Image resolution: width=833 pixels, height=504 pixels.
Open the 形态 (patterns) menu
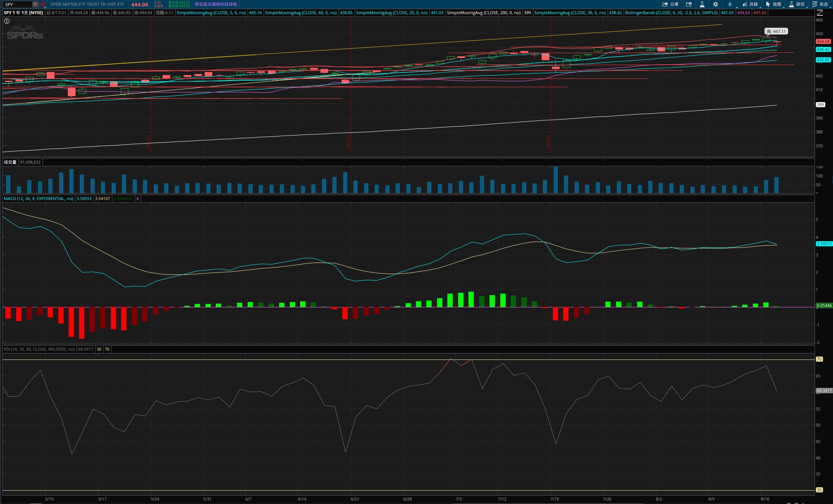pyautogui.click(x=820, y=5)
